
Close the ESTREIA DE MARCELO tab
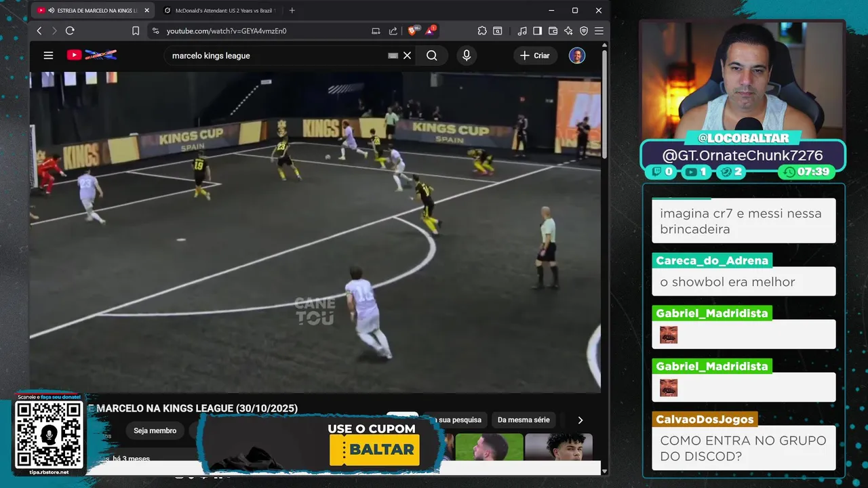pos(146,10)
